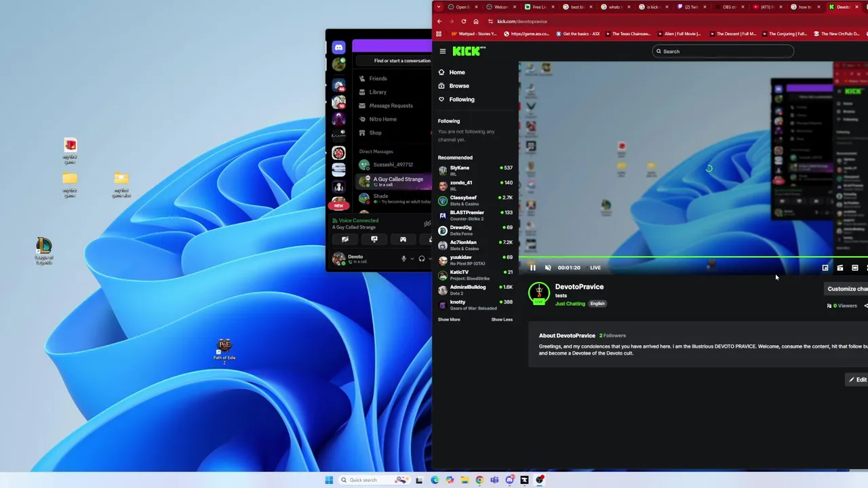Image resolution: width=868 pixels, height=488 pixels.
Task: Expand recommended list with Show More
Action: pos(449,320)
